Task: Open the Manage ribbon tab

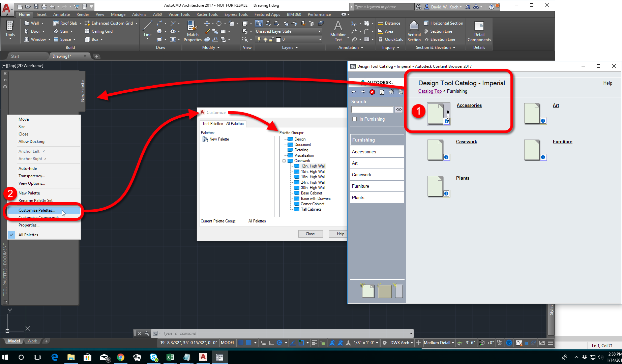Action: click(118, 14)
